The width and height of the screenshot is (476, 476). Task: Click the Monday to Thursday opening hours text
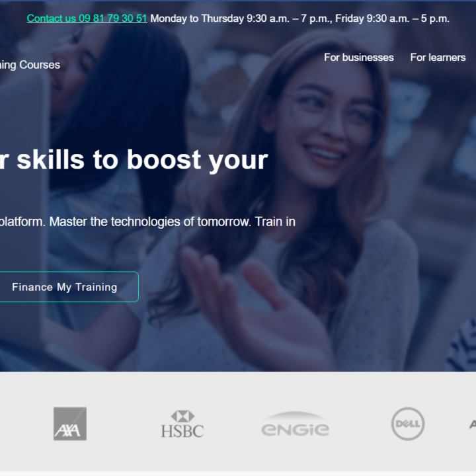coord(241,19)
